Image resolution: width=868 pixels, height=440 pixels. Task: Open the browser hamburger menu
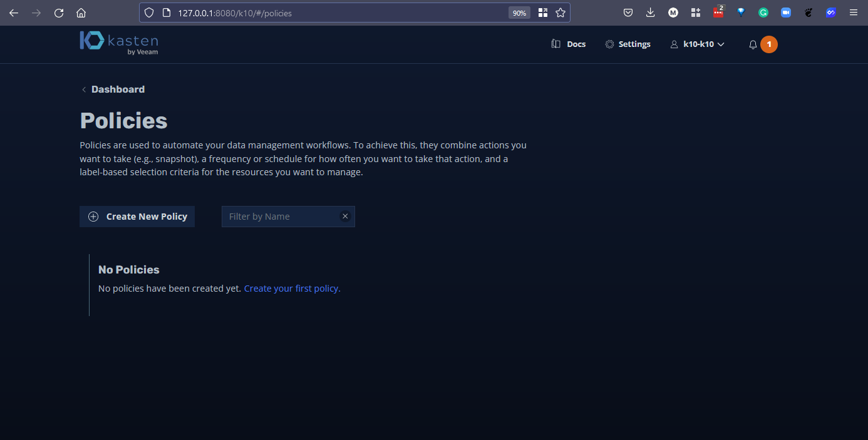[x=853, y=13]
